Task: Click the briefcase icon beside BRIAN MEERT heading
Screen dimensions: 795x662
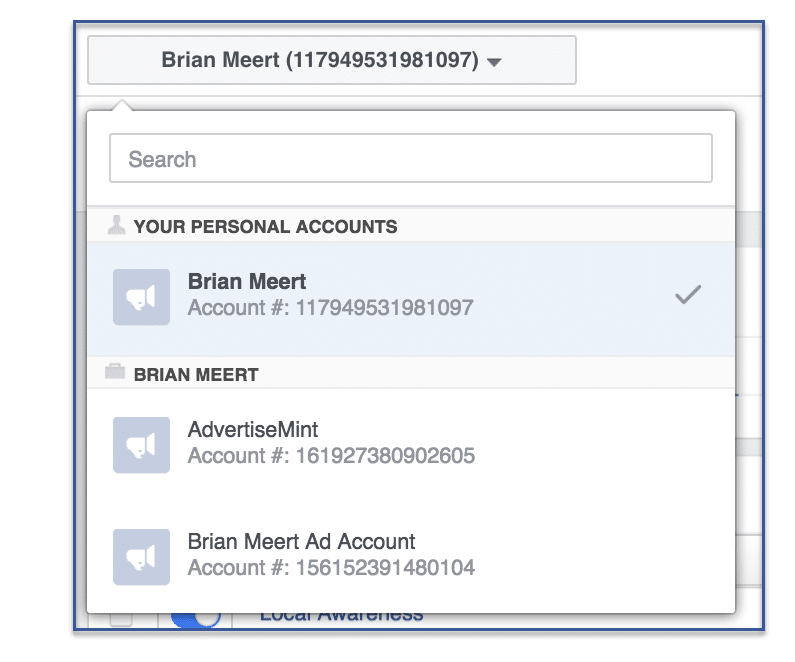Action: [x=115, y=372]
